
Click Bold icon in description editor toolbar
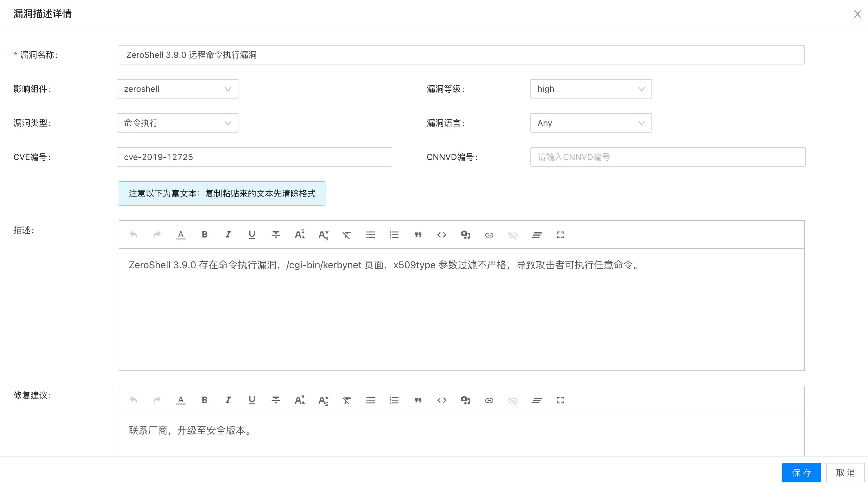point(204,234)
